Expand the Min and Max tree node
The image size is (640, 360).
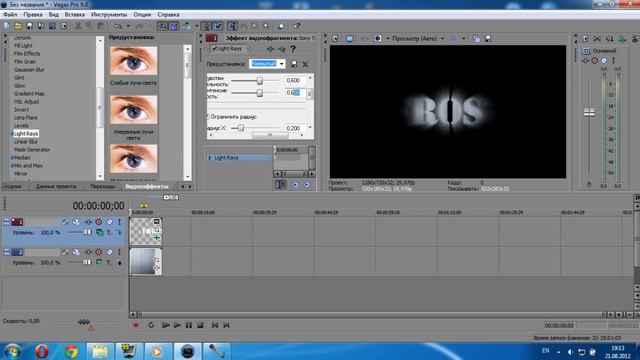[12, 166]
